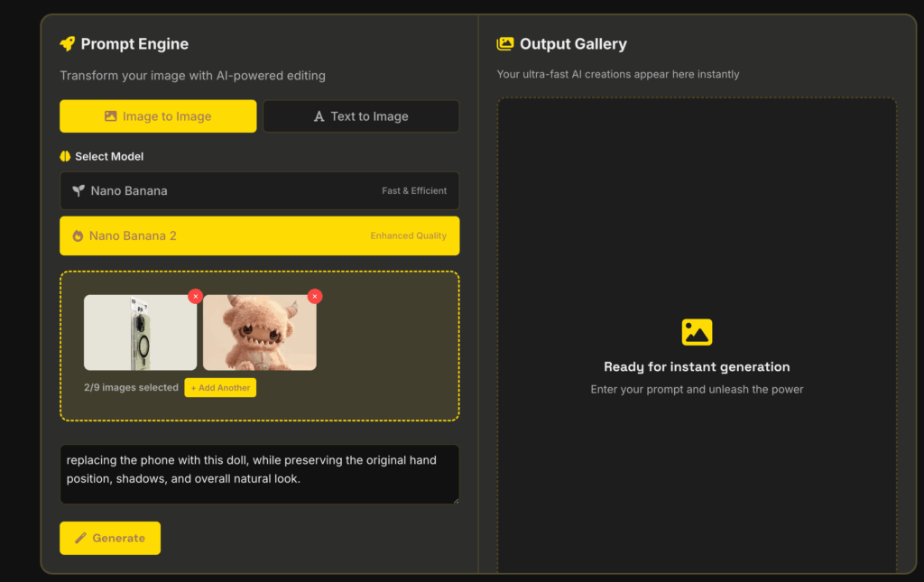Click the Generate button
This screenshot has width=924, height=582.
(x=110, y=538)
